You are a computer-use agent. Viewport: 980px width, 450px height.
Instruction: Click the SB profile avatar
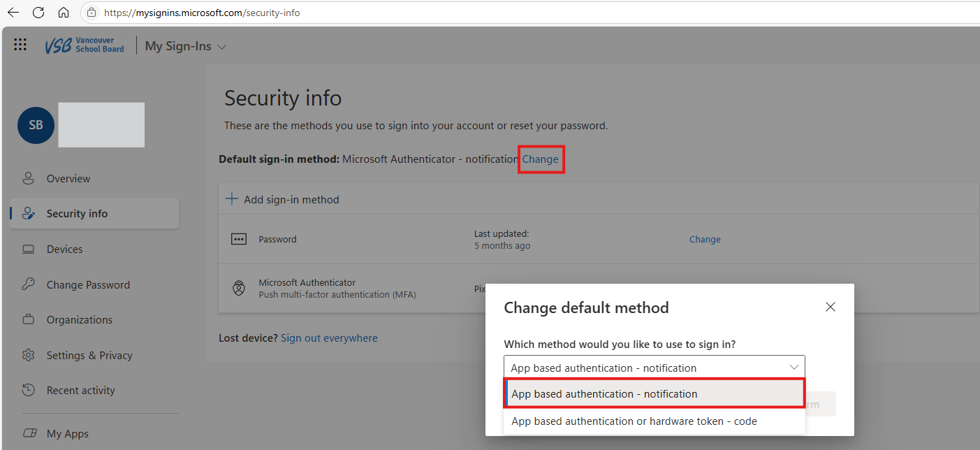pos(36,125)
